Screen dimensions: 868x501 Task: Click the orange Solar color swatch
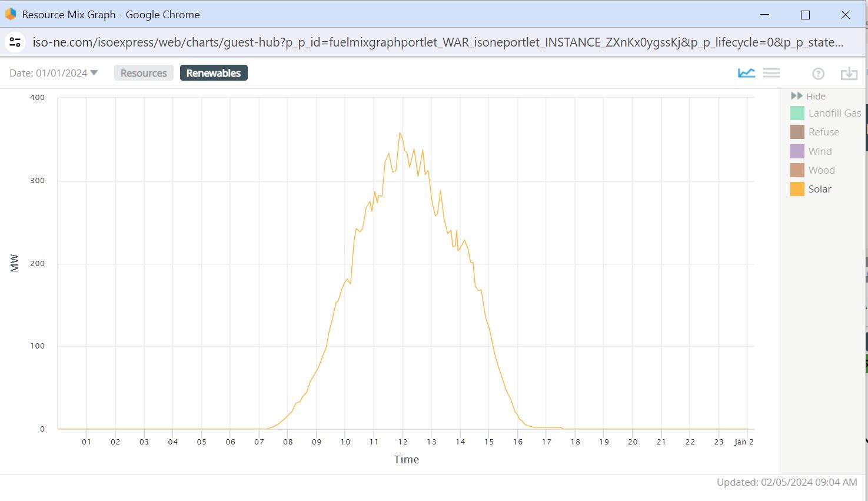point(797,189)
